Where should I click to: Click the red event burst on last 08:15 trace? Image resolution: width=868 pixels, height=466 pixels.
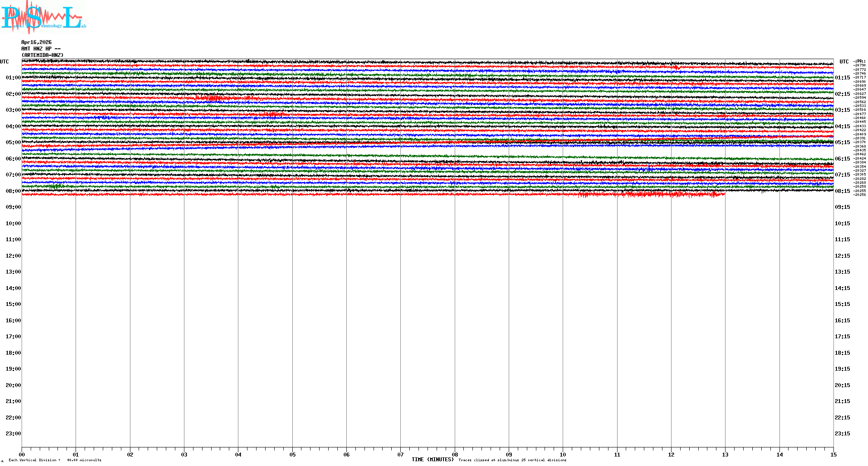click(648, 195)
